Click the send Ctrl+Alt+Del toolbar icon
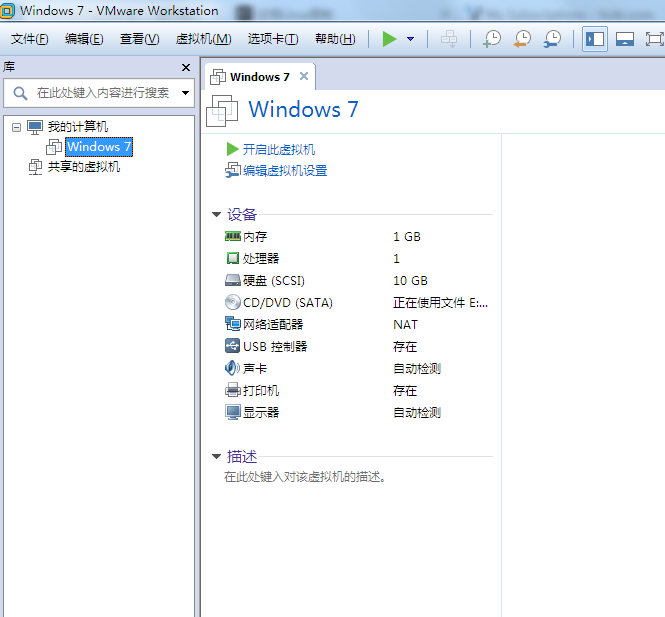 [x=449, y=39]
